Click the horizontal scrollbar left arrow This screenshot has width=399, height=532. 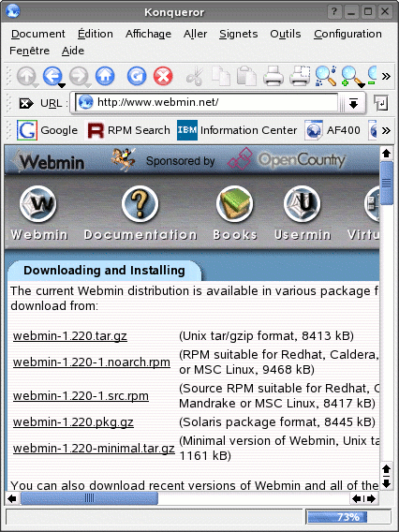(12, 498)
